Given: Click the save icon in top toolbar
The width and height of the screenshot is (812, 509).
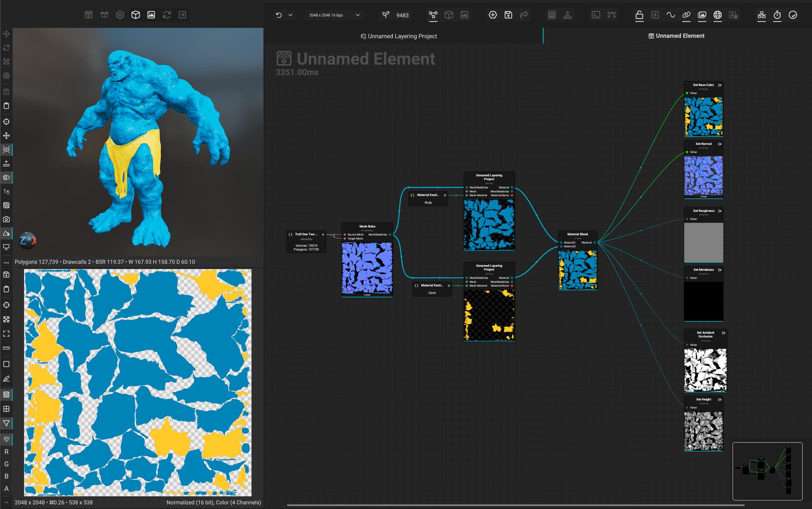Looking at the screenshot, I should click(508, 15).
